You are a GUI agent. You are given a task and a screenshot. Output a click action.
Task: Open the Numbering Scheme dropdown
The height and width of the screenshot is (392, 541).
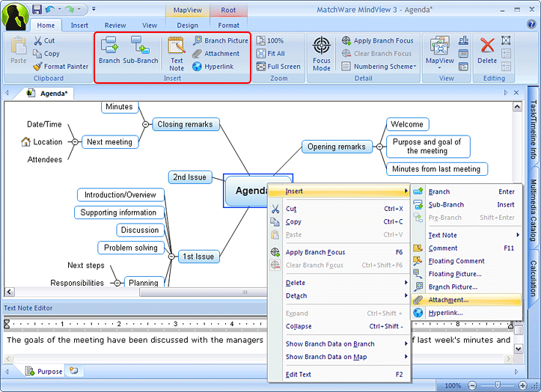click(x=379, y=67)
